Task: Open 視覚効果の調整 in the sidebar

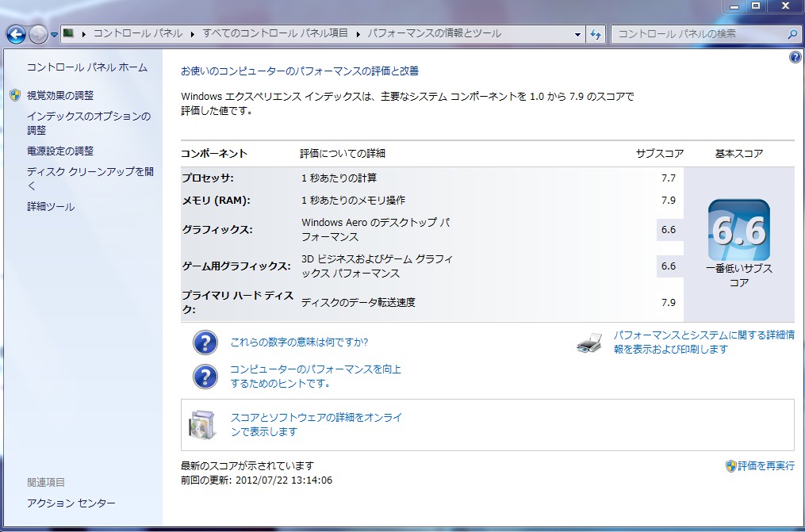Action: pyautogui.click(x=60, y=95)
